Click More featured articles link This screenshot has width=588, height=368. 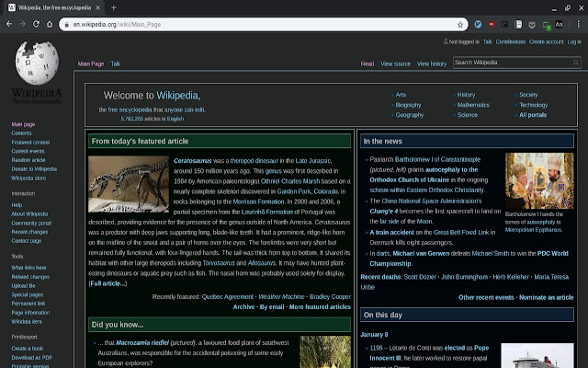click(x=320, y=306)
